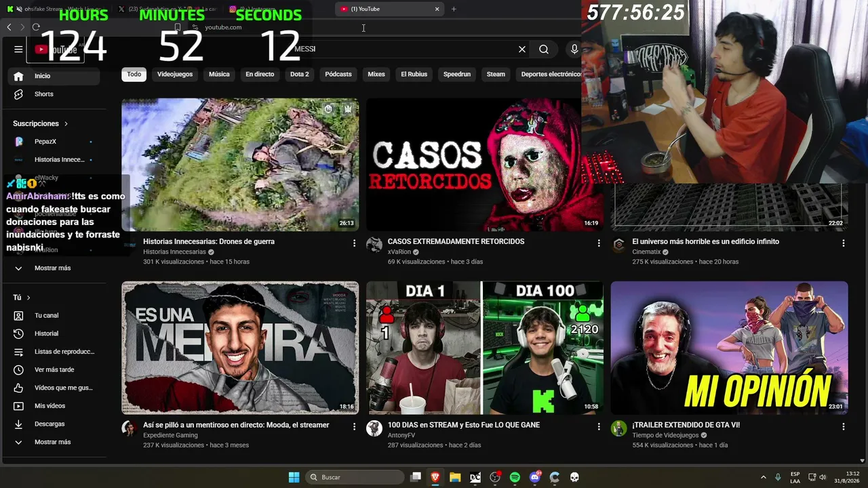This screenshot has width=868, height=488.
Task: Open Ver más tarde list
Action: coord(54,369)
